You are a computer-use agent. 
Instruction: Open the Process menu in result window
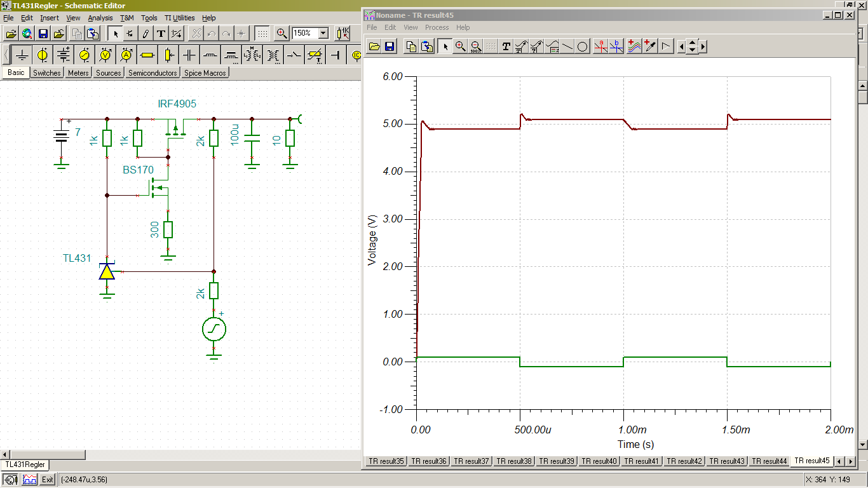point(437,27)
